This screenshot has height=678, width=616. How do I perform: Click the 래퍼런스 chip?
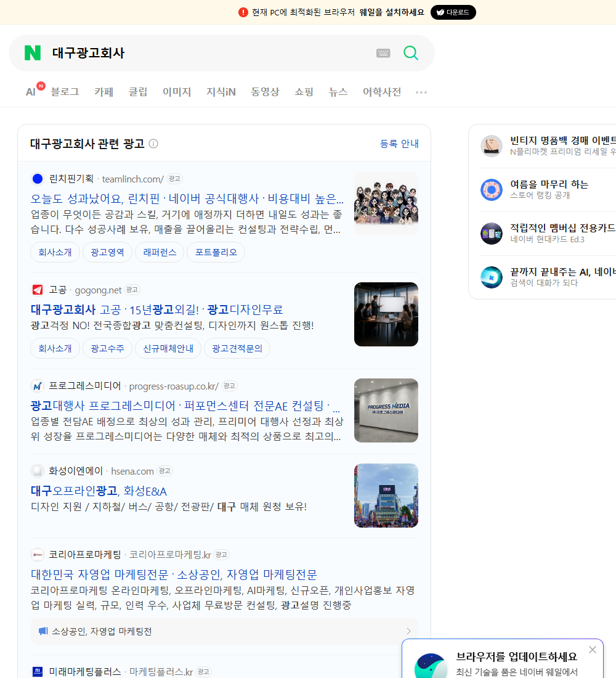point(160,252)
